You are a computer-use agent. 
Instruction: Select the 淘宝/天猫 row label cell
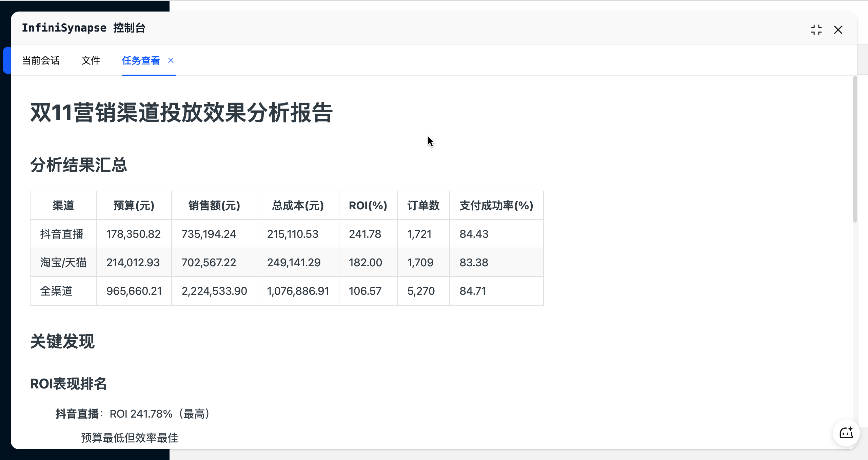point(63,263)
